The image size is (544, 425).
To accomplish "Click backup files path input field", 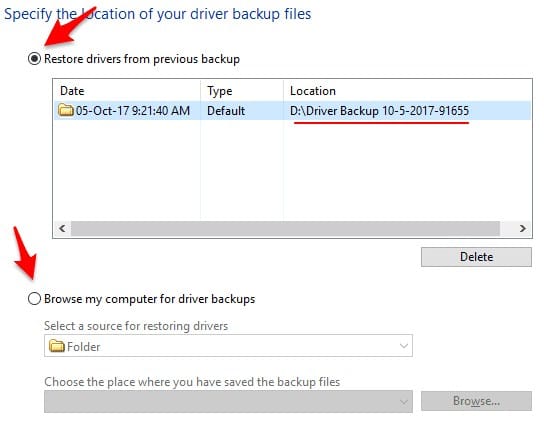I will 228,401.
